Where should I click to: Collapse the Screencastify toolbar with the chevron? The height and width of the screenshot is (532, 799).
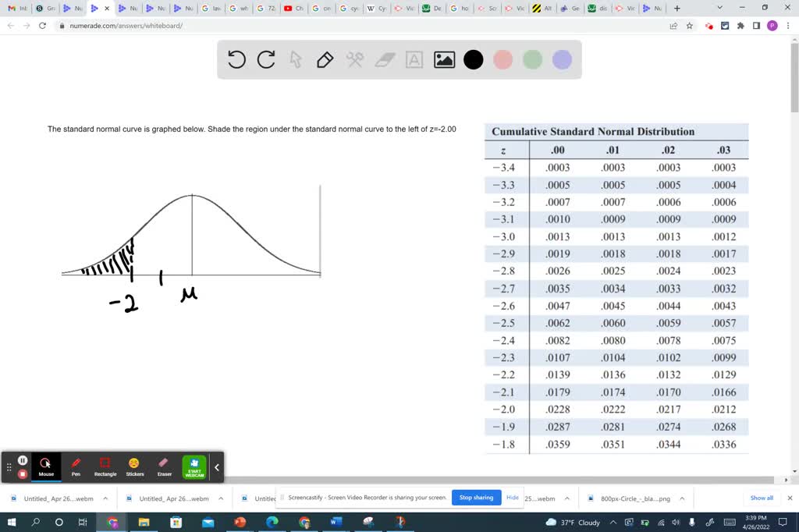pos(217,466)
